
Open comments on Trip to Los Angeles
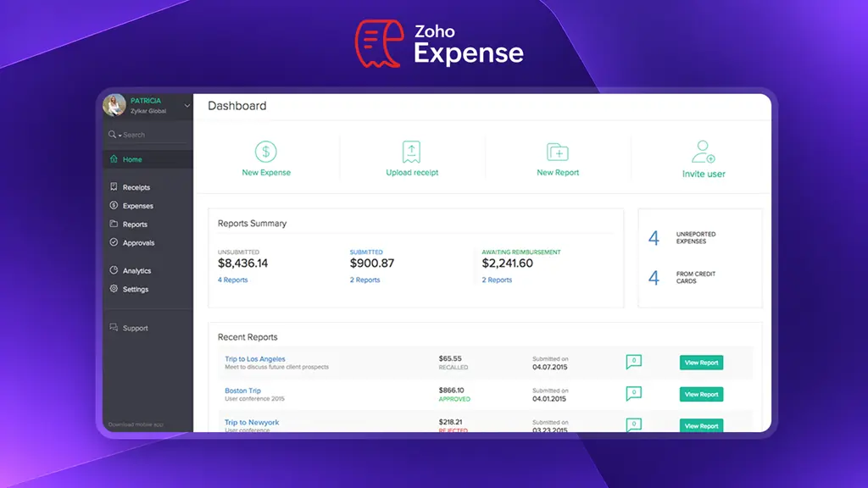[x=634, y=362]
